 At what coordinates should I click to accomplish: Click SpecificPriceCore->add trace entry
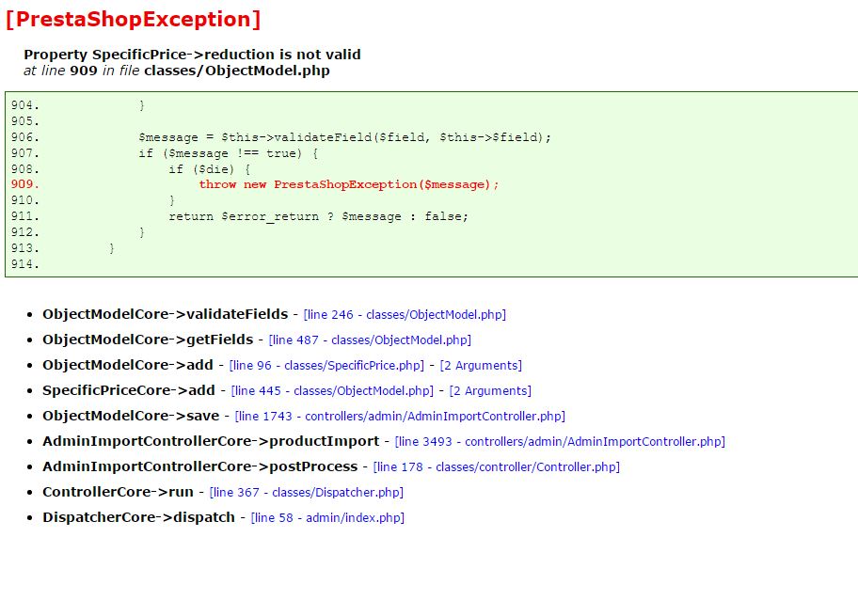(129, 390)
